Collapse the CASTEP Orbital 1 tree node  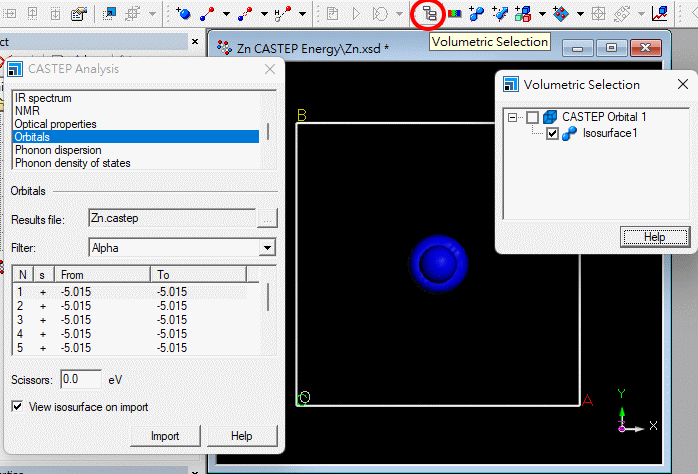pos(512,117)
